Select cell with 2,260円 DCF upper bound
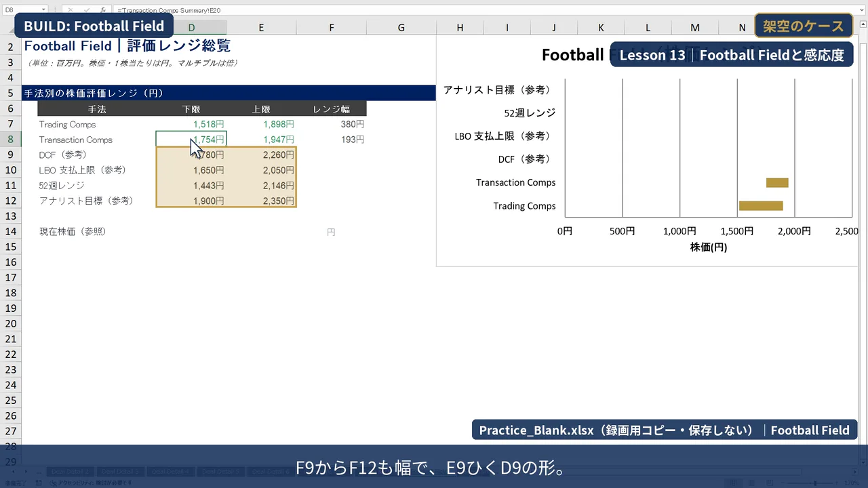The width and height of the screenshot is (868, 488). coord(261,155)
